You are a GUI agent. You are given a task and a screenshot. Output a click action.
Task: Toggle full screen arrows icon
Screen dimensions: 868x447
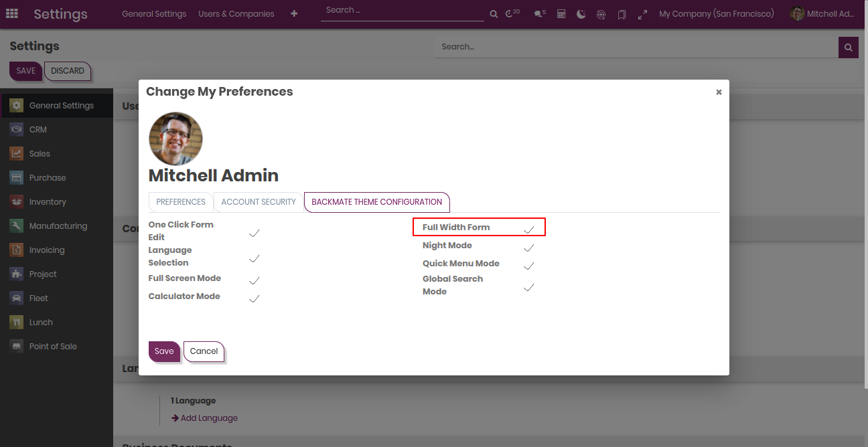[642, 14]
